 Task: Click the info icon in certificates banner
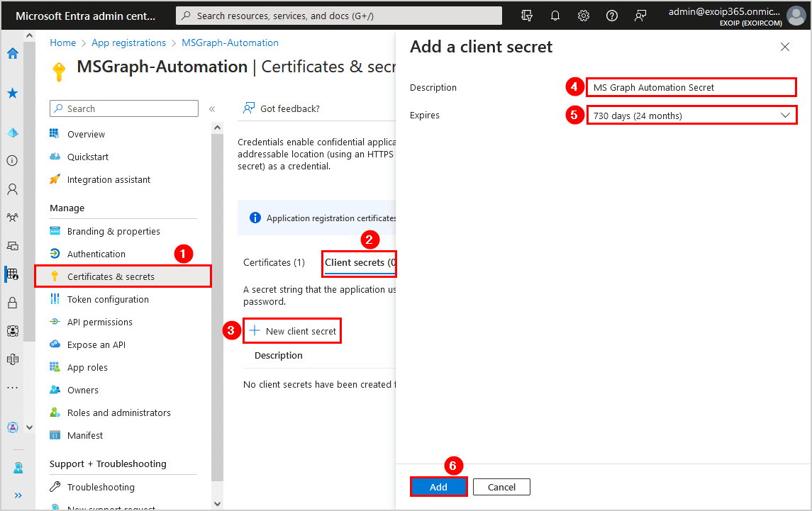(255, 218)
